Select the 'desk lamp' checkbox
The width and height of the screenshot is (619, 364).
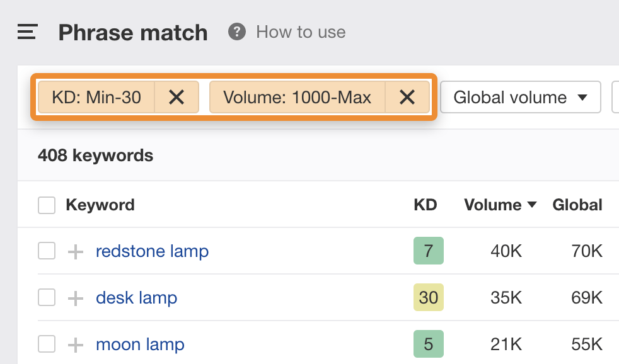tap(46, 297)
